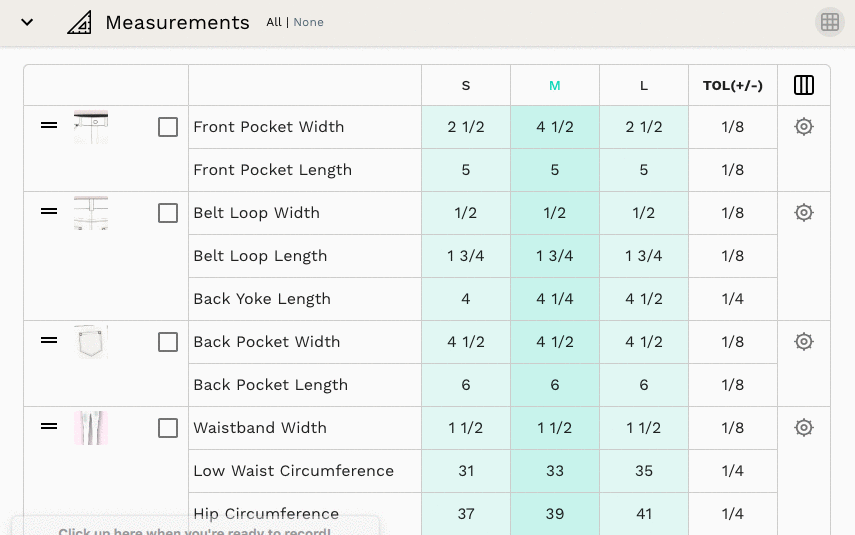Edit M value of Front Pocket Width
The image size is (855, 535).
click(555, 127)
